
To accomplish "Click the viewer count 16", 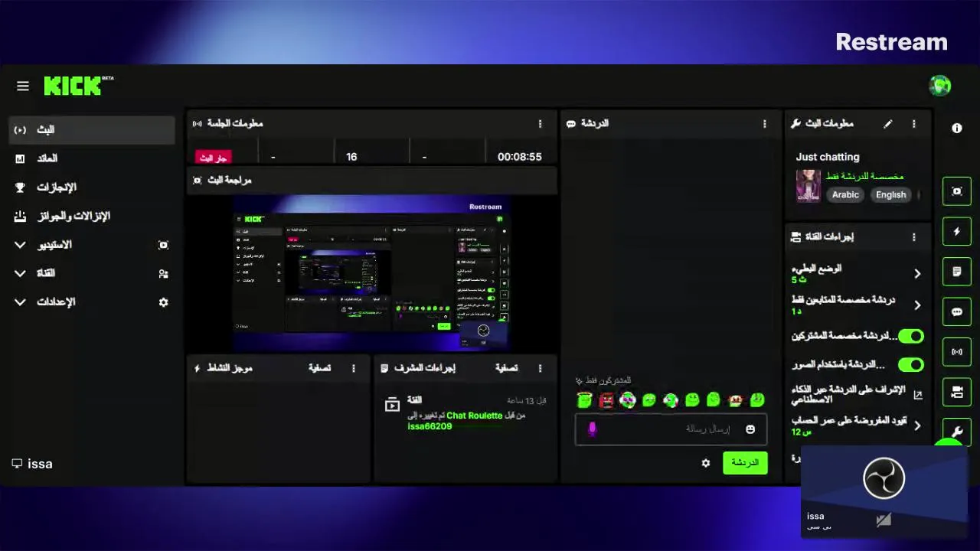I will tap(351, 157).
